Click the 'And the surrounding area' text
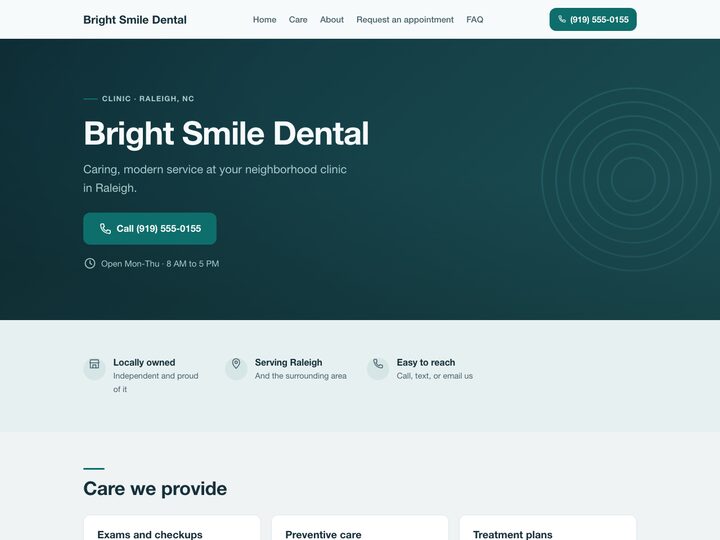The width and height of the screenshot is (720, 540). click(x=301, y=376)
